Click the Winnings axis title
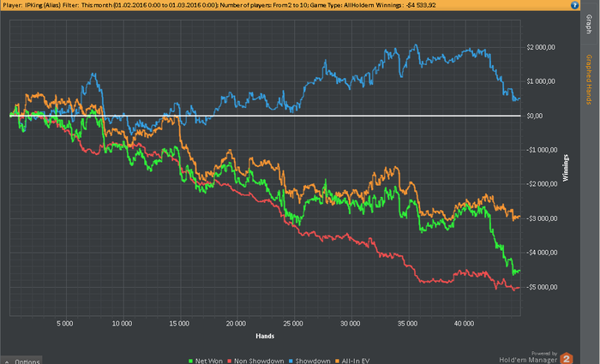 (566, 168)
